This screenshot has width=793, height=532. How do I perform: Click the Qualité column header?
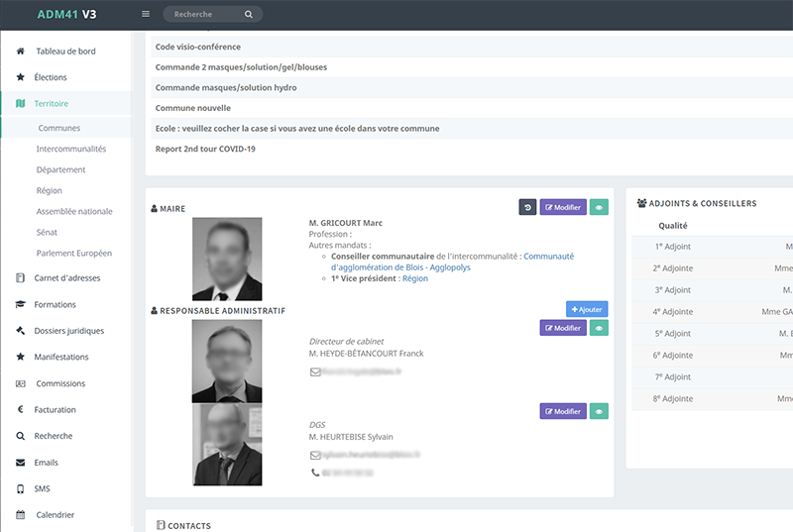point(673,225)
